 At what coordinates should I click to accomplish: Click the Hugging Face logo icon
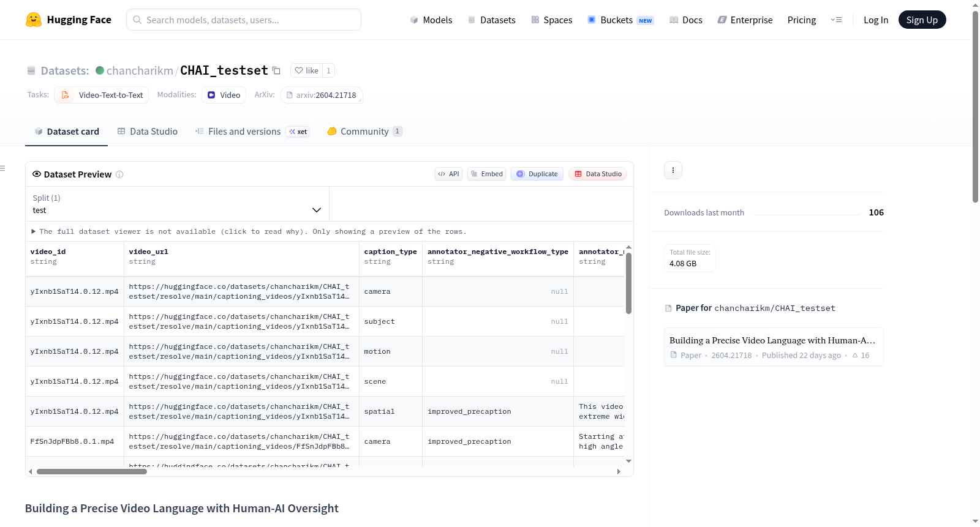pos(34,20)
